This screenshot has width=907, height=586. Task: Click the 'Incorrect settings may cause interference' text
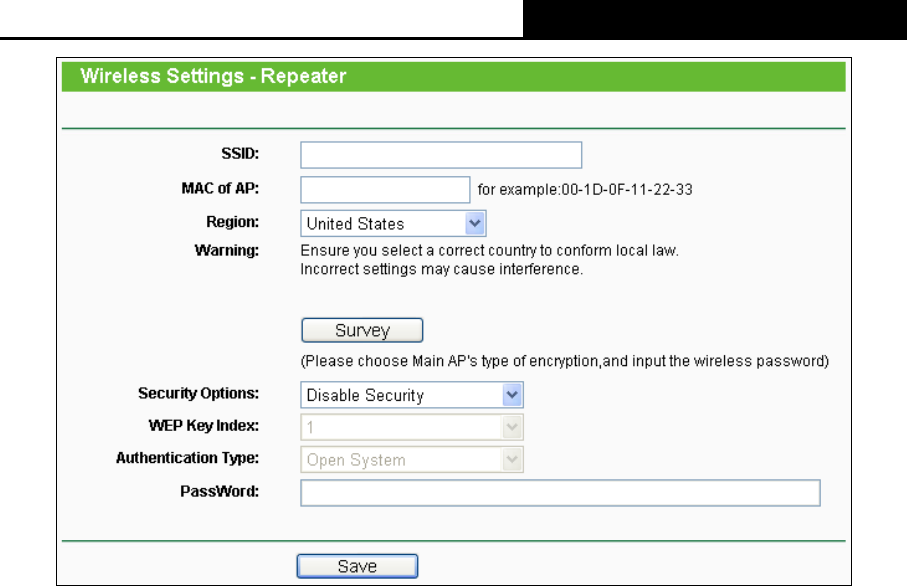pyautogui.click(x=441, y=269)
